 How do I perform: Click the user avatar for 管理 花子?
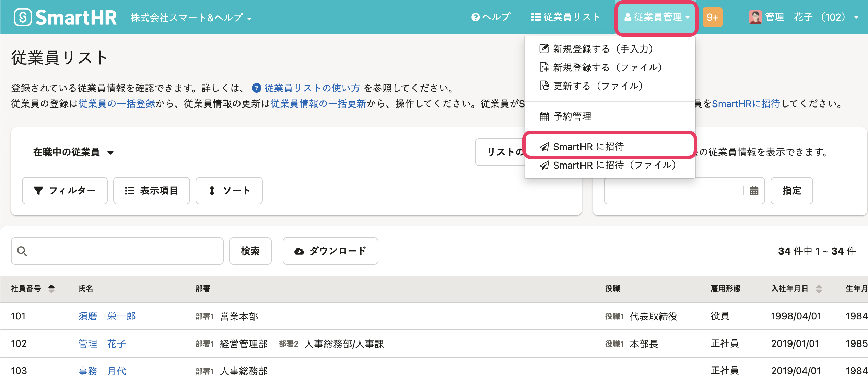coord(755,17)
